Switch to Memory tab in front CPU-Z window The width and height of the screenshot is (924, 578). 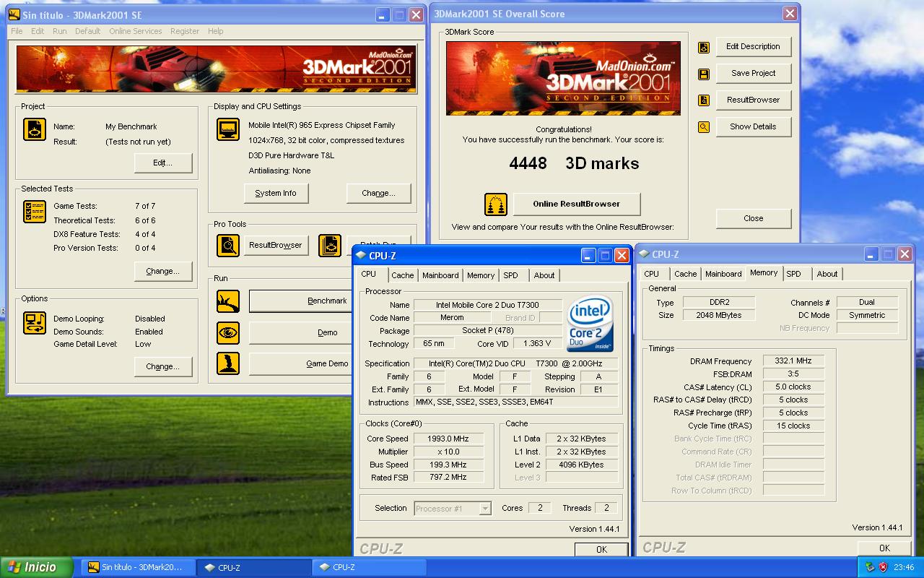point(481,275)
